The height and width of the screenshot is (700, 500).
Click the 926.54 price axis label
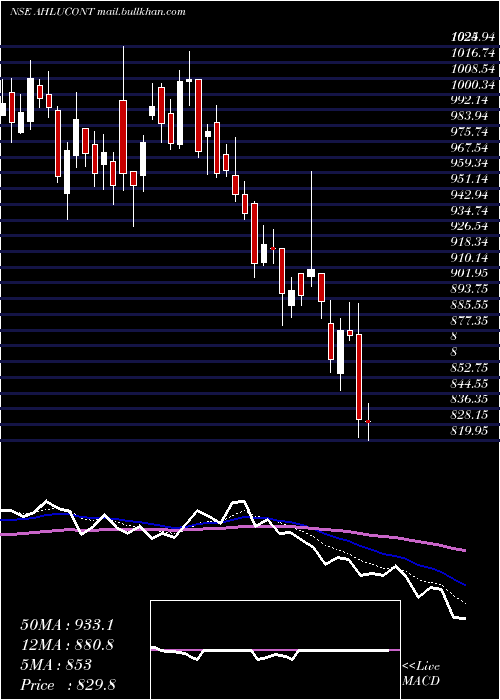coord(469,226)
